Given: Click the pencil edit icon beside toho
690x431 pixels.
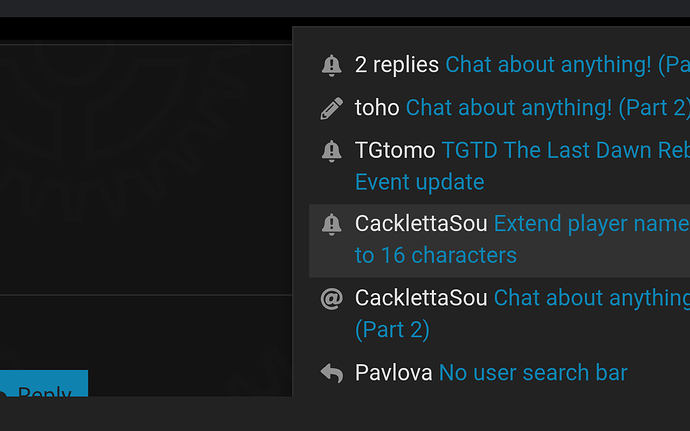Looking at the screenshot, I should pos(331,108).
